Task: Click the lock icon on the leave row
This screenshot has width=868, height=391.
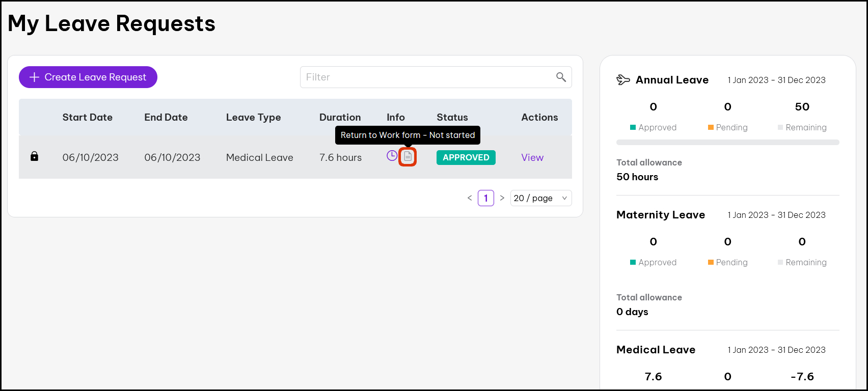Action: pos(34,156)
